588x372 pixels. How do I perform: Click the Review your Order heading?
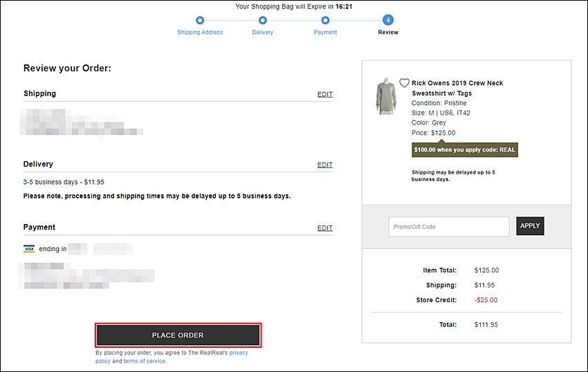tap(67, 68)
